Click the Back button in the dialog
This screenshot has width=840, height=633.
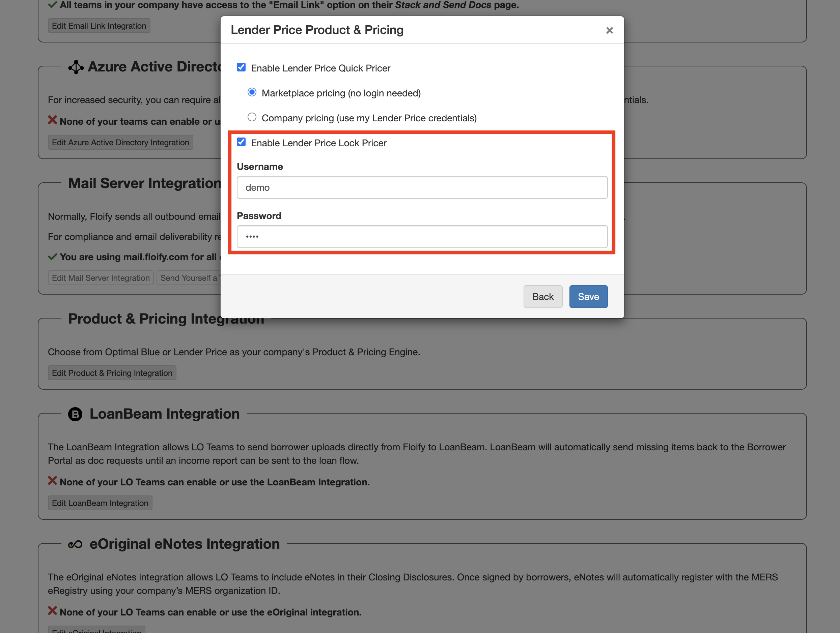tap(543, 296)
